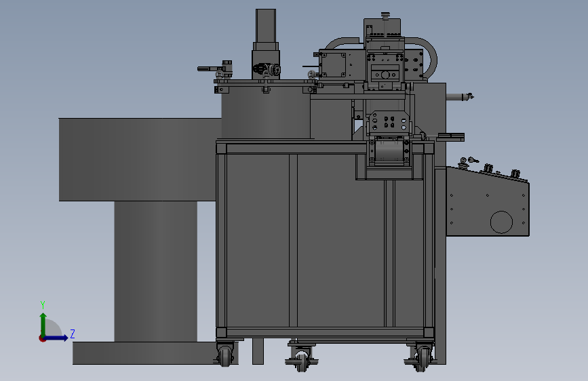Select the tall motor on the tank lid

click(x=266, y=44)
